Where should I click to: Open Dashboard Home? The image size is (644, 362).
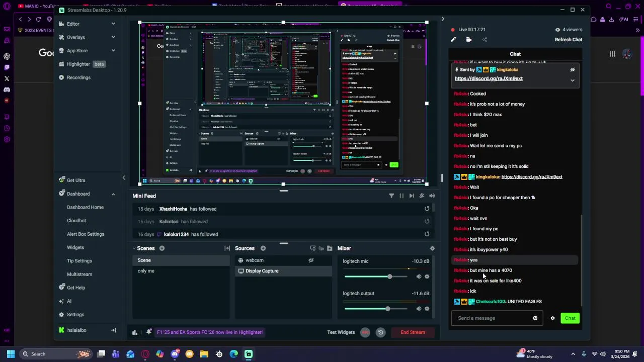[x=85, y=207]
